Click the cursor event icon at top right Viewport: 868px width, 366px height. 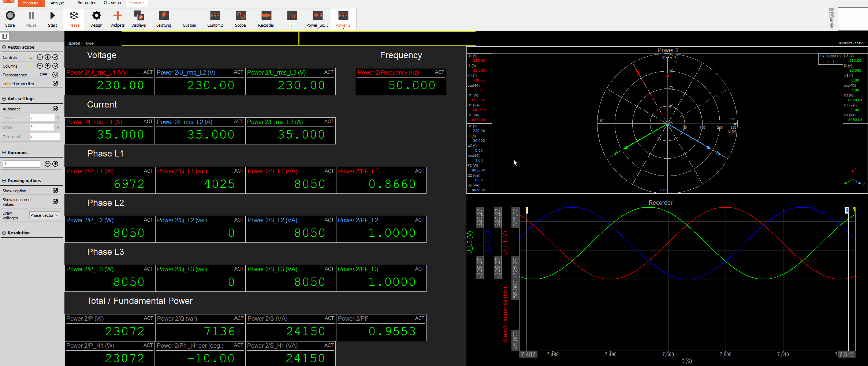832,20
